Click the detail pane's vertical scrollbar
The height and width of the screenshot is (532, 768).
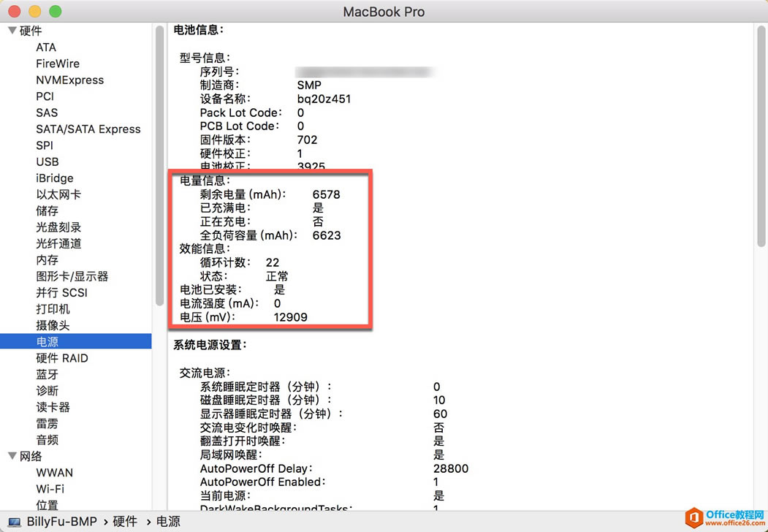(761, 136)
